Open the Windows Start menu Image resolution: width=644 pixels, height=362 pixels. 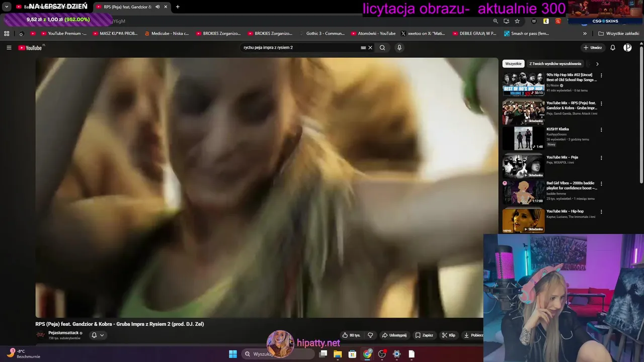click(x=233, y=354)
